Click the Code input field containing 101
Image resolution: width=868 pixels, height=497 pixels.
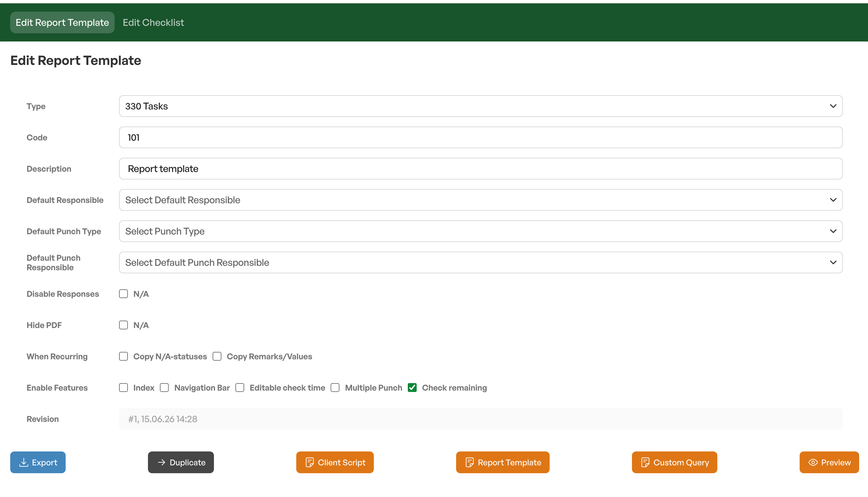(x=481, y=138)
